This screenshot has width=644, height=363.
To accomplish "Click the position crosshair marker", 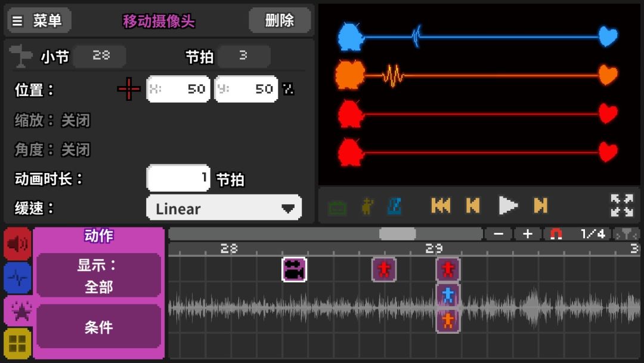I will pyautogui.click(x=129, y=88).
